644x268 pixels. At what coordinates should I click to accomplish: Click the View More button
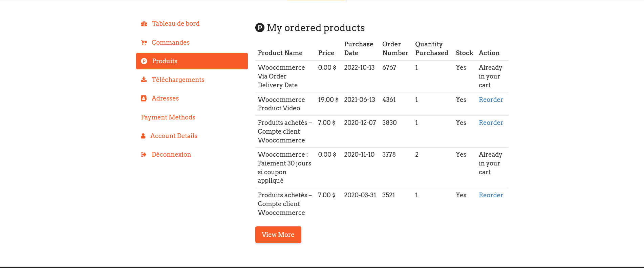[278, 234]
